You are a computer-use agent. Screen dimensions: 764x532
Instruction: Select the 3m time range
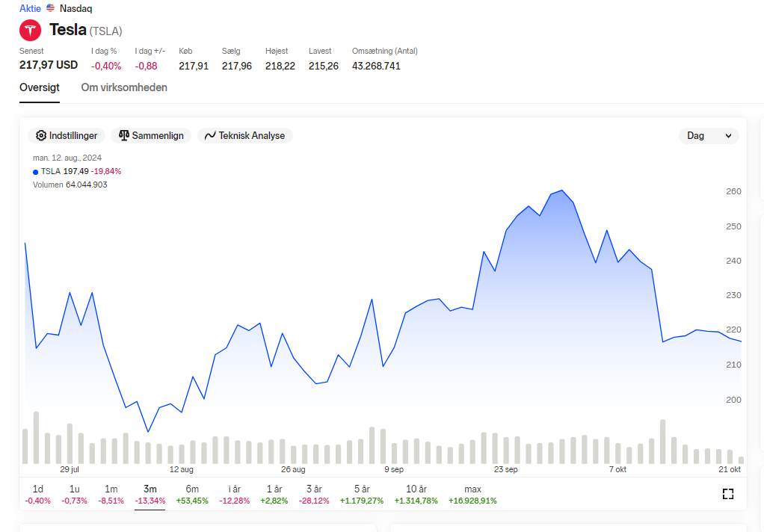(150, 495)
